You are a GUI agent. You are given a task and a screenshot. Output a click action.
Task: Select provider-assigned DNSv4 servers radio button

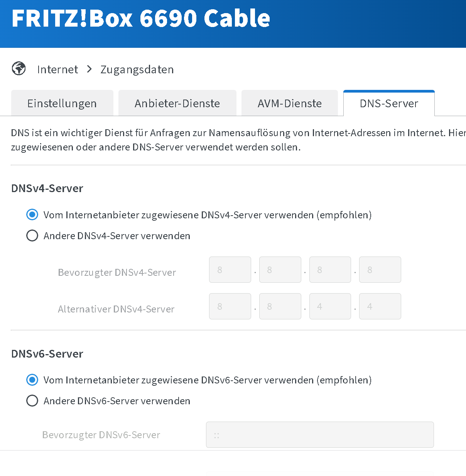click(32, 214)
